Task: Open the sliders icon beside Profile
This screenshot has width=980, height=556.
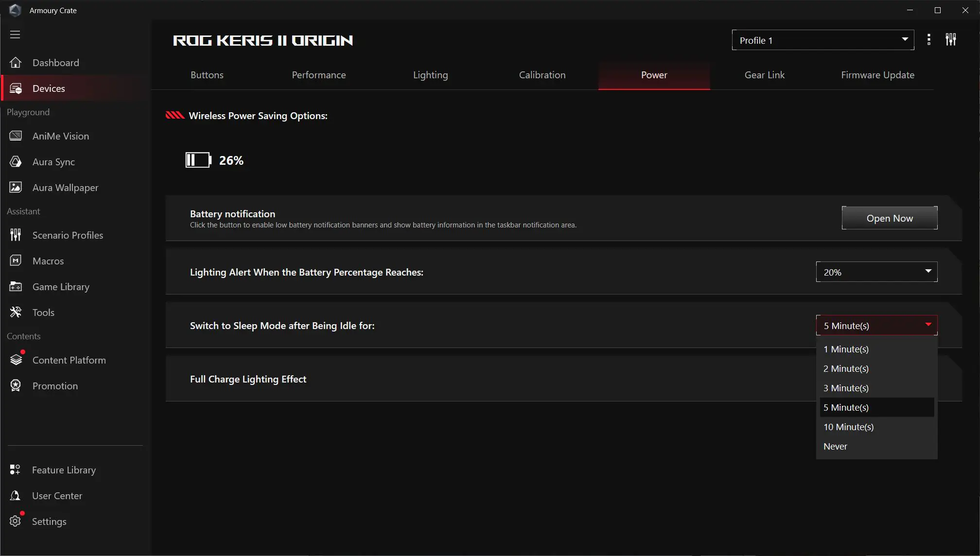Action: click(950, 40)
